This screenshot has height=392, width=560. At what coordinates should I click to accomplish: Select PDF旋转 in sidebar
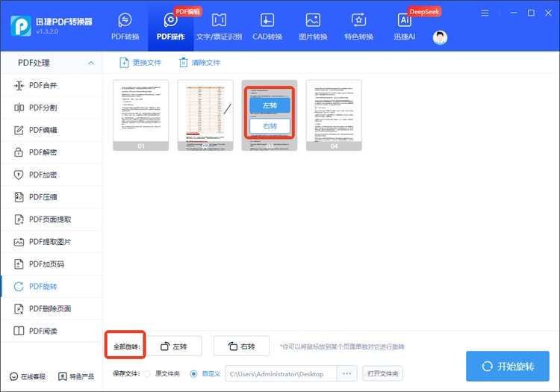point(52,286)
